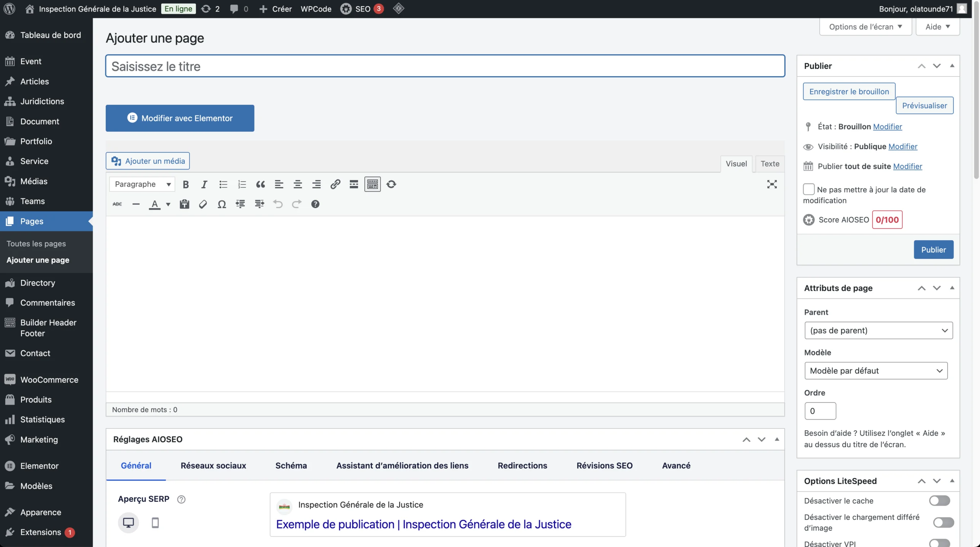The height and width of the screenshot is (547, 980).
Task: Open the Paragraphe format dropdown
Action: point(142,184)
